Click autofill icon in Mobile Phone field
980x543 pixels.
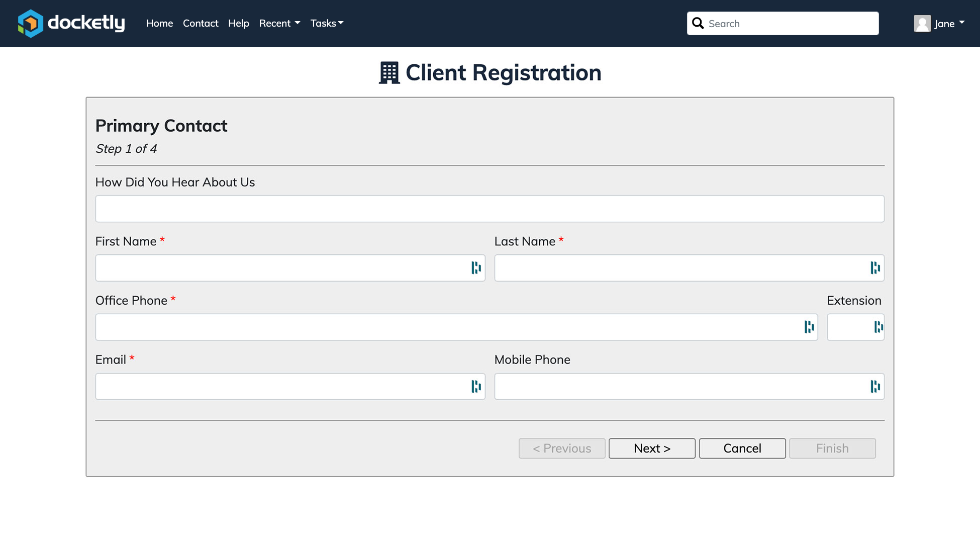[875, 387]
